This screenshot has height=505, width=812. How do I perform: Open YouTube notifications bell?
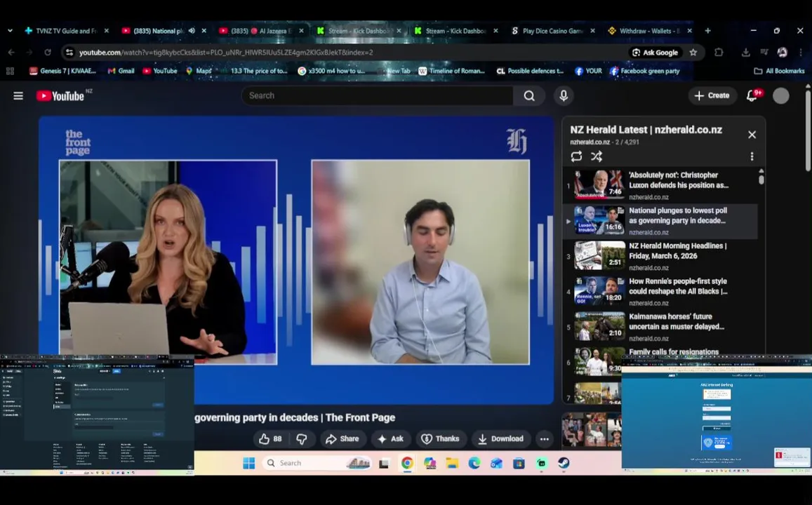[x=752, y=95]
